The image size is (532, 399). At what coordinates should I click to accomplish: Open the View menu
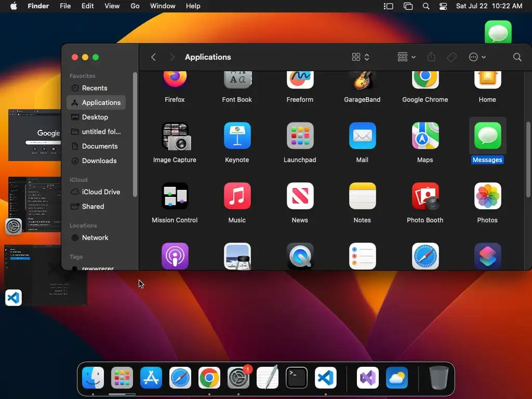[112, 6]
